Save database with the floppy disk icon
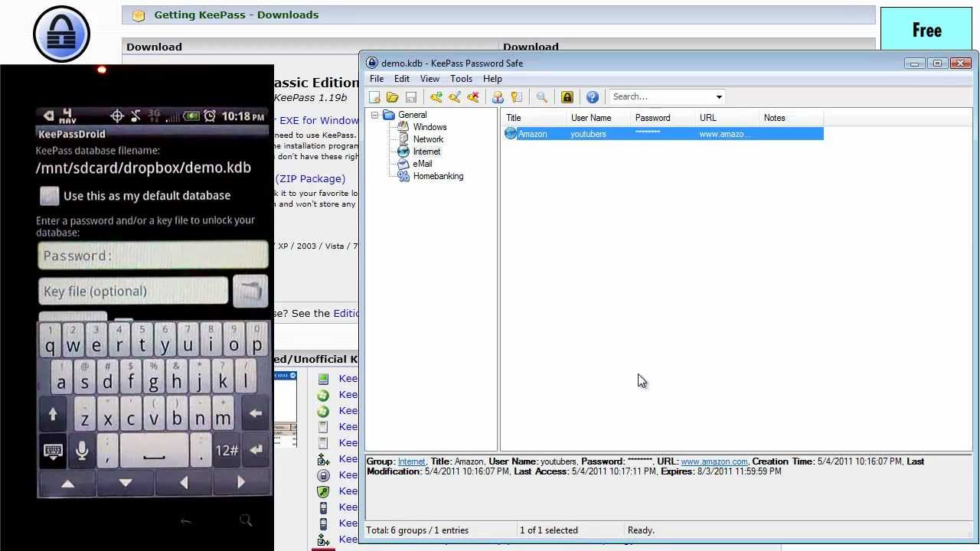980x551 pixels. coord(410,97)
